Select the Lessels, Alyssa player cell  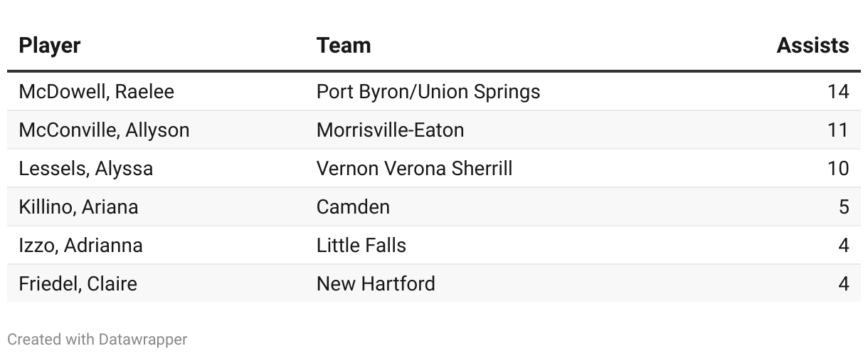pos(85,168)
